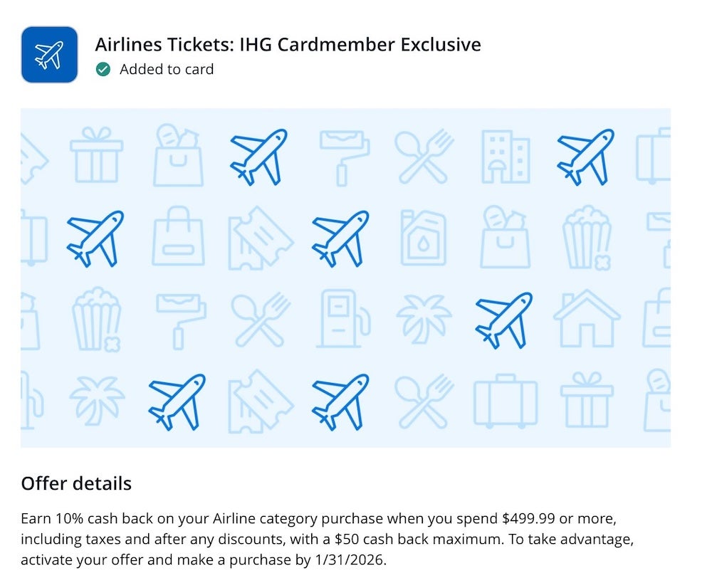Click the palm tree icon

coord(426,319)
